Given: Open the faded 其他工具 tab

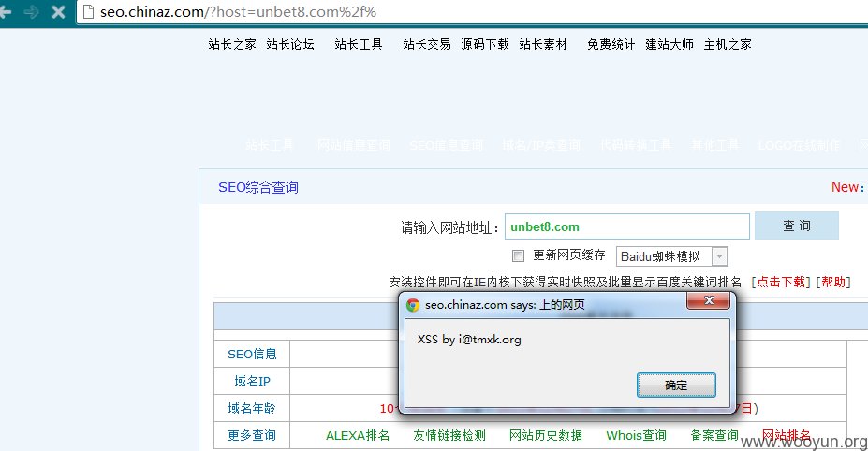Looking at the screenshot, I should 715,145.
